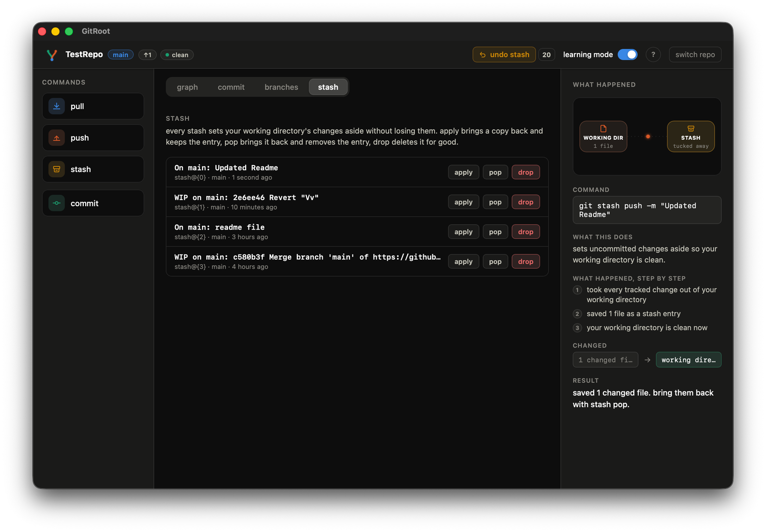Click the pull command label
Viewport: 766px width, 532px height.
click(x=77, y=106)
